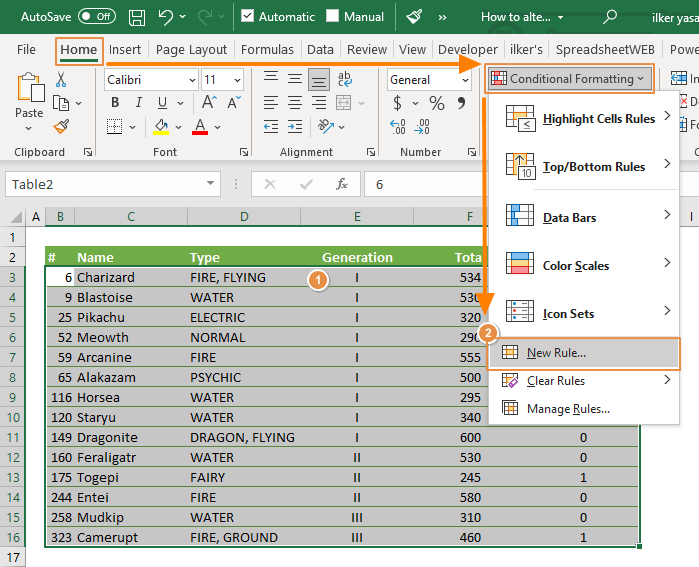Click the Align Right icon

[319, 103]
